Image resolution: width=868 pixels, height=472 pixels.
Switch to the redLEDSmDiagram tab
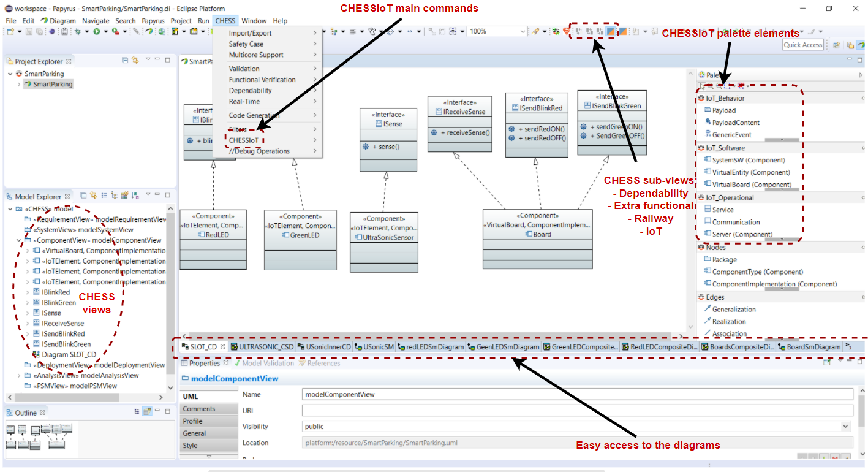(x=431, y=347)
